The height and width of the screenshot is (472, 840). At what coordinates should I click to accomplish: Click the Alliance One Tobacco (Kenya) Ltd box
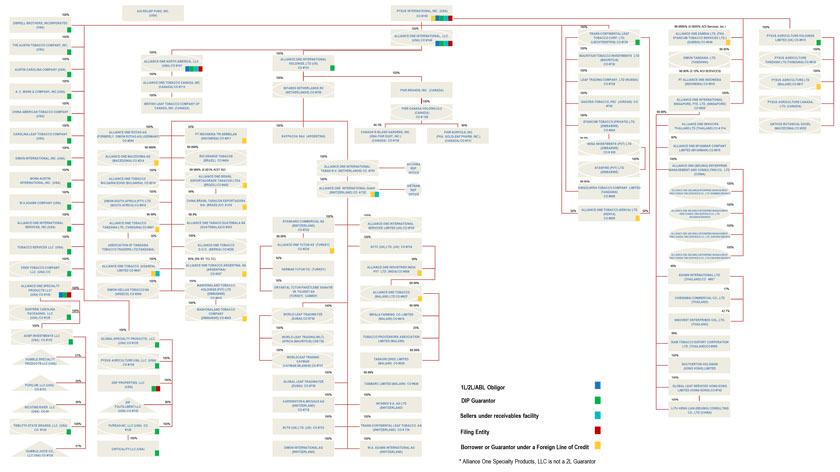pyautogui.click(x=609, y=213)
